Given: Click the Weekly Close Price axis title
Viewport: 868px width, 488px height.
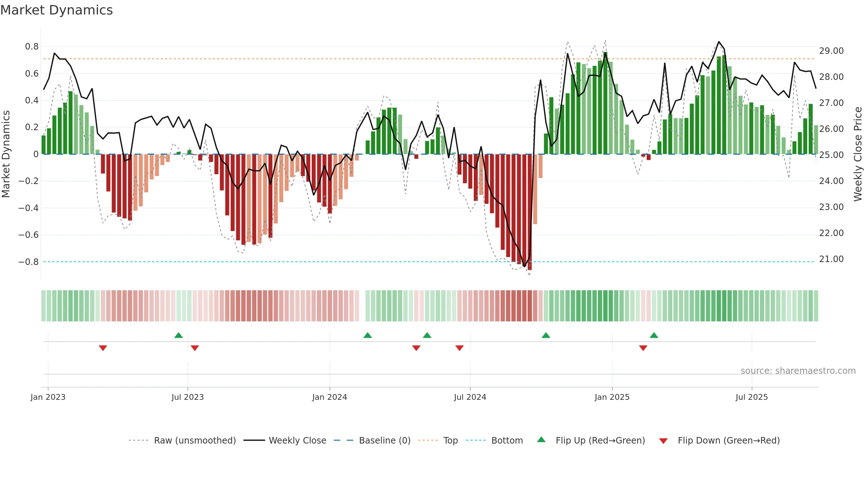Looking at the screenshot, I should point(858,154).
